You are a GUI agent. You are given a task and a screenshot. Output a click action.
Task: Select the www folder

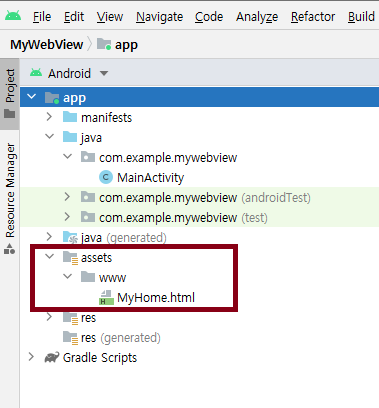(112, 278)
